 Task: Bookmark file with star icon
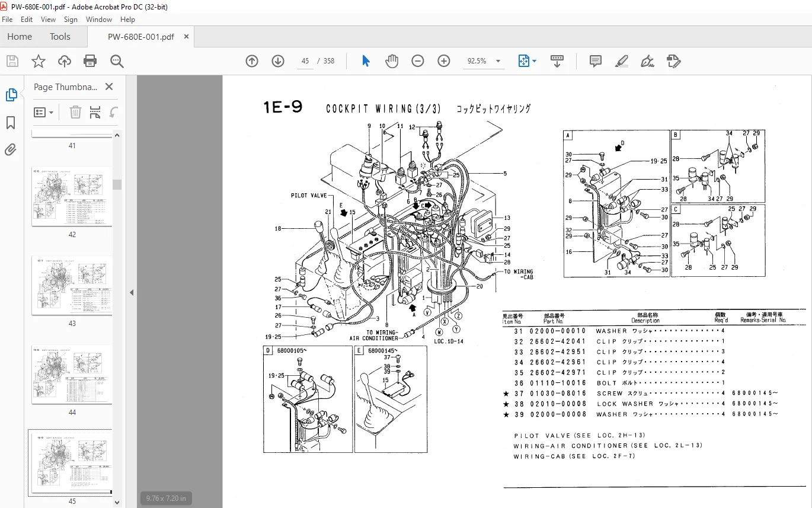coord(39,61)
